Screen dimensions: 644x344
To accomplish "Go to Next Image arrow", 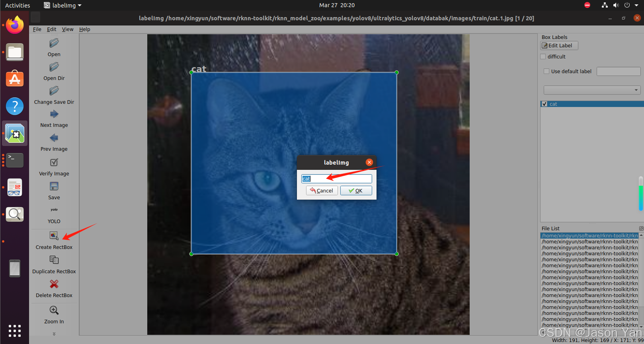I will click(54, 114).
